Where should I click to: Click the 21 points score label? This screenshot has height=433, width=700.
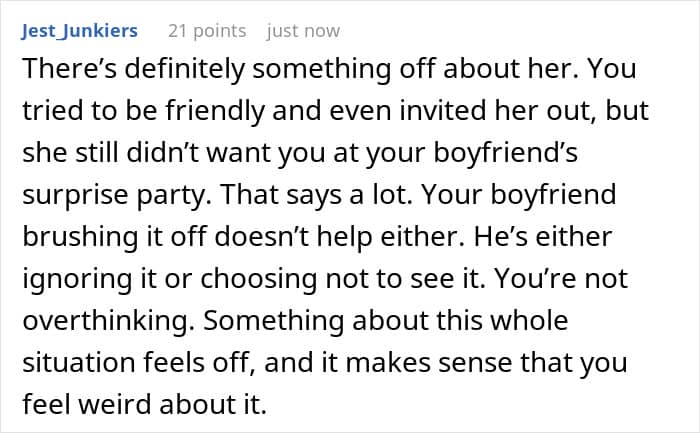pyautogui.click(x=207, y=31)
